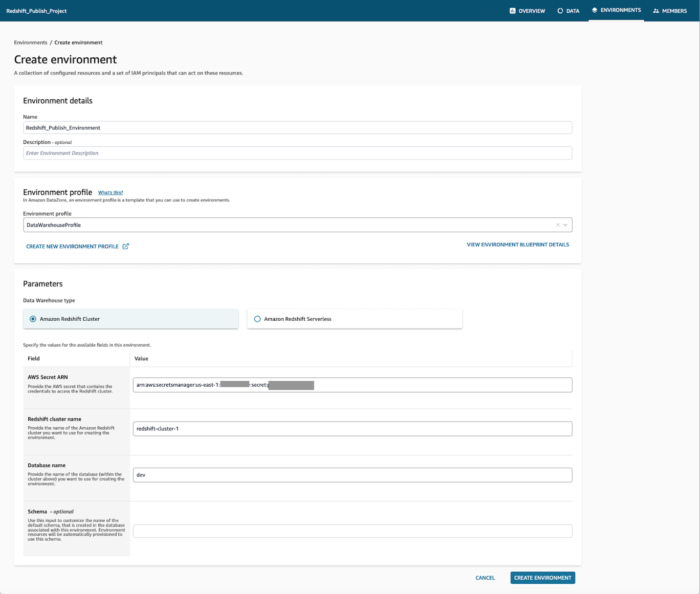Click the Redshift cluster name label
The image size is (700, 594).
tap(54, 419)
